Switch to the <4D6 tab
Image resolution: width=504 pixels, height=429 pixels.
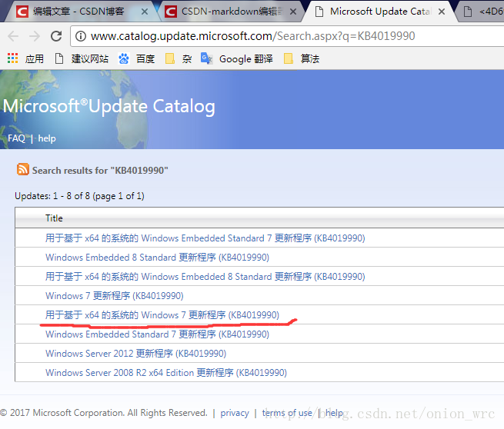482,12
